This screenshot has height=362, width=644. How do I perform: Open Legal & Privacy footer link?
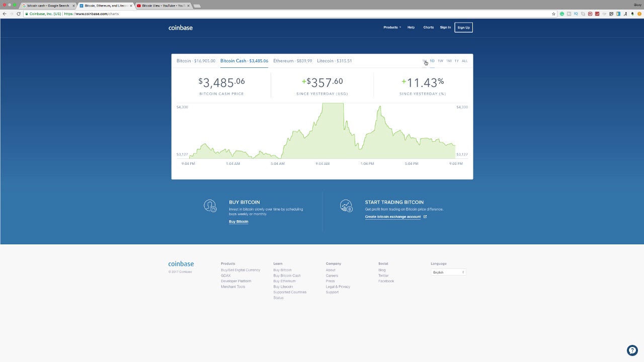338,287
